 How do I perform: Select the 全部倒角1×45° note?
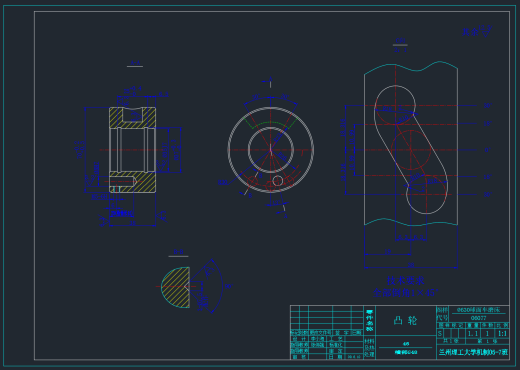click(406, 293)
